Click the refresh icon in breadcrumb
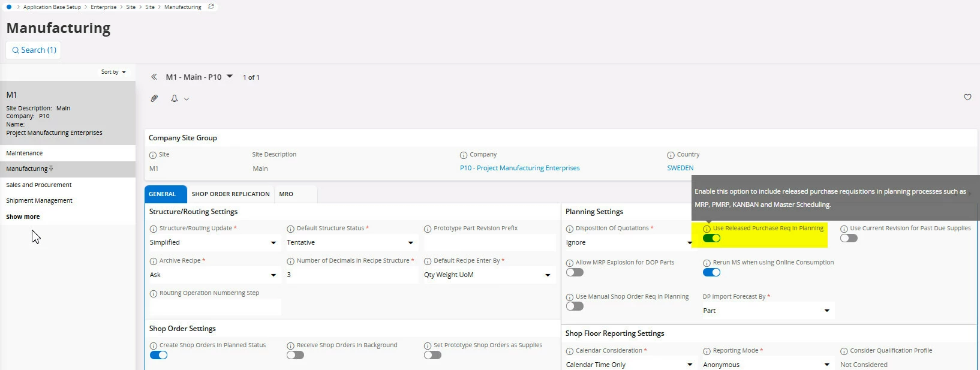This screenshot has width=980, height=370. coord(211,7)
